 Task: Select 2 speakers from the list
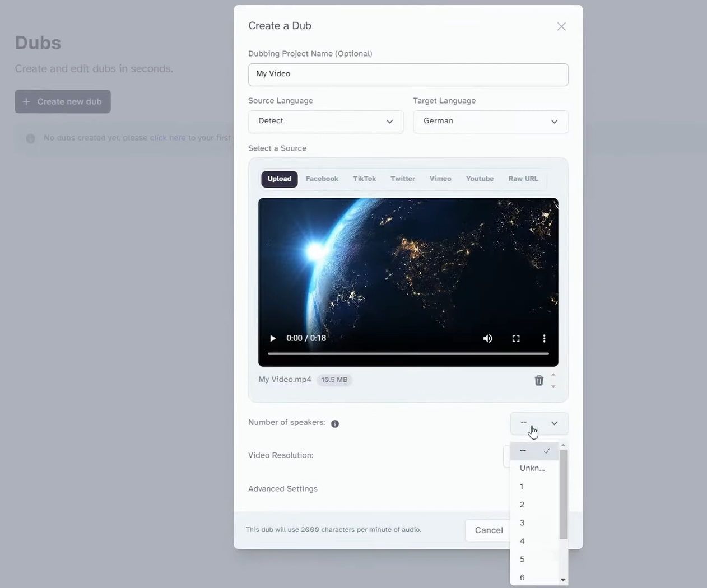[x=522, y=505]
